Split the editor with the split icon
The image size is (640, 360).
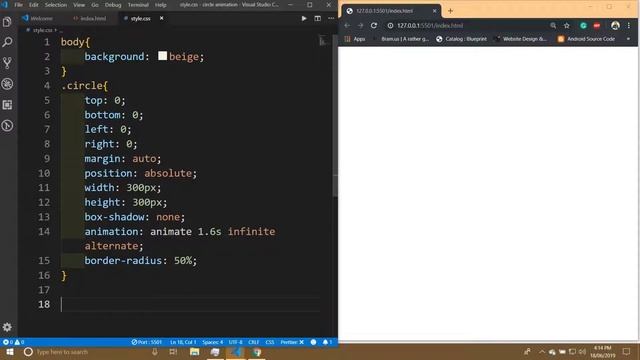(318, 18)
